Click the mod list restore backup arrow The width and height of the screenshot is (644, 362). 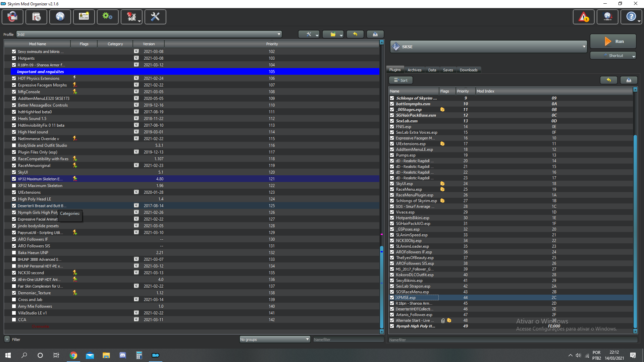tap(355, 34)
